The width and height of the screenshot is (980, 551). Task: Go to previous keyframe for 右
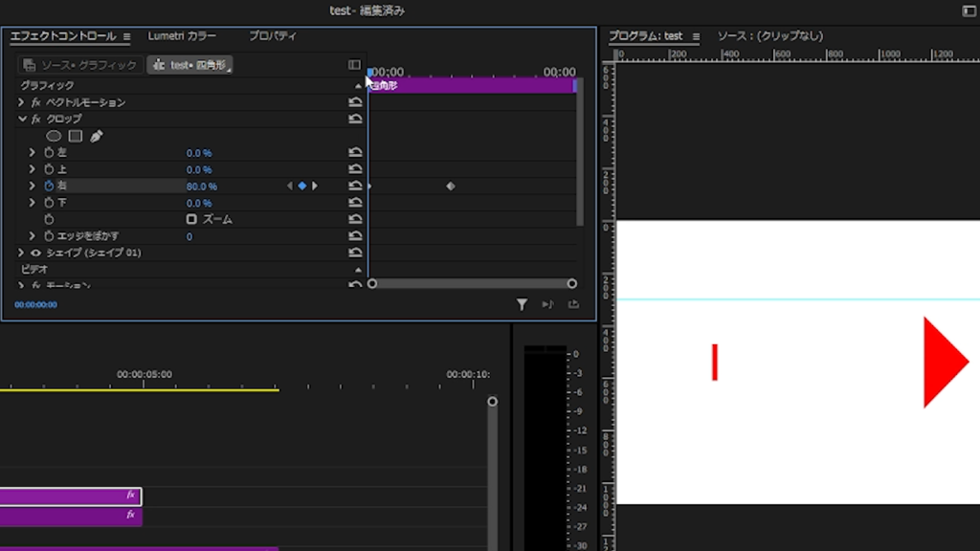(x=289, y=187)
